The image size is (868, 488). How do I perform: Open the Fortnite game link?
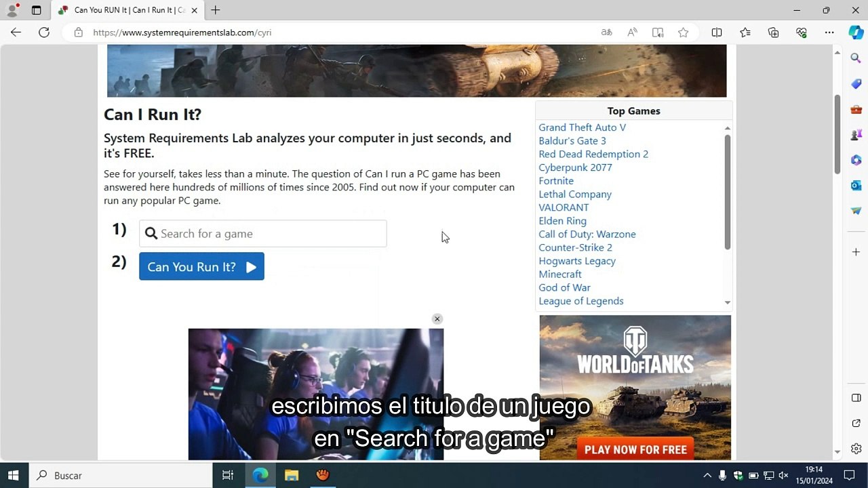click(x=556, y=181)
